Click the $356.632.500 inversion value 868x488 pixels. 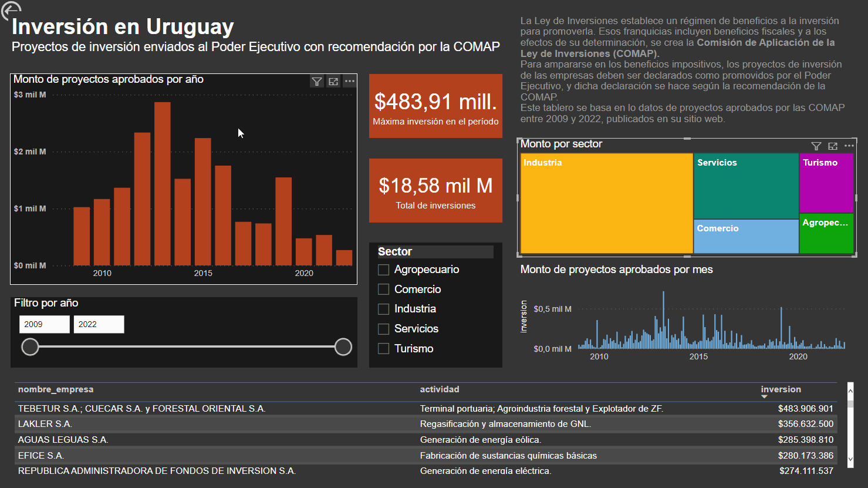[x=806, y=424]
